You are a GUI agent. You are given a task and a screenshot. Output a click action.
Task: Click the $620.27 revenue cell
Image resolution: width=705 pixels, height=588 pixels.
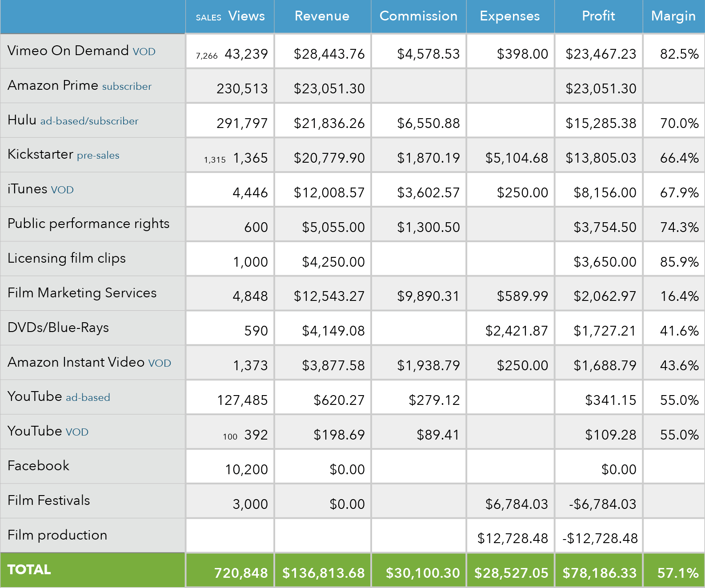pyautogui.click(x=323, y=397)
